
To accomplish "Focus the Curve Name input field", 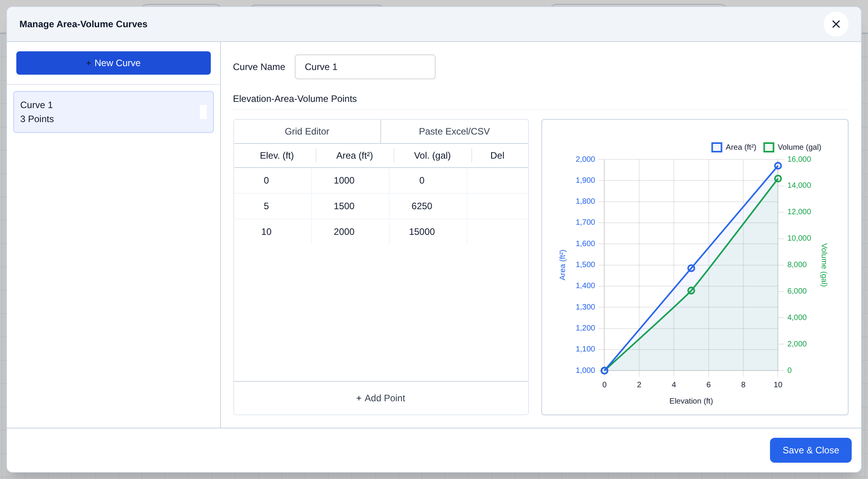I will point(365,67).
